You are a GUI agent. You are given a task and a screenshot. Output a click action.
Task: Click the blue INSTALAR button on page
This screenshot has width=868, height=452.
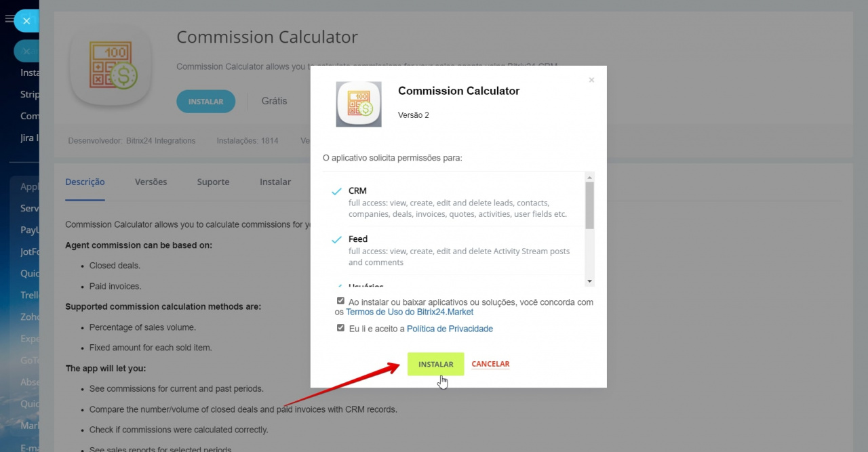coord(205,102)
